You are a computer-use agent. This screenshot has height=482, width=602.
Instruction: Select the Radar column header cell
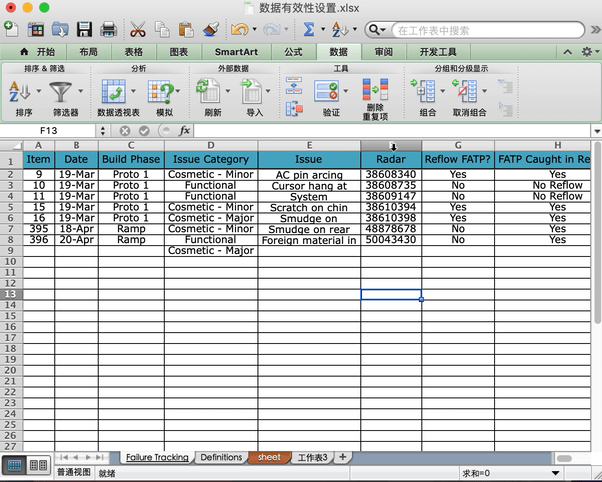coord(390,160)
